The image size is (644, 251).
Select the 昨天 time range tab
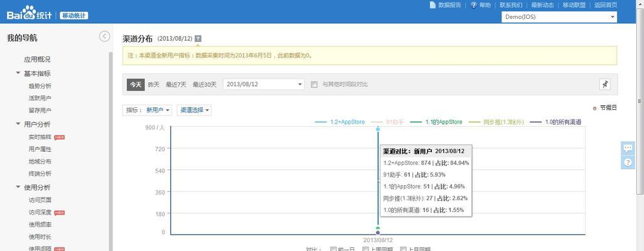coord(154,85)
